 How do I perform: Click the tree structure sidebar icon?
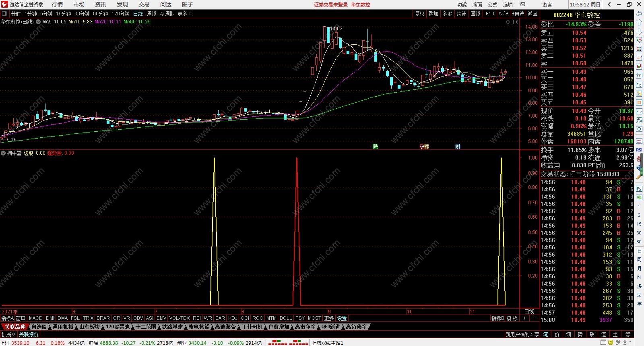point(639,94)
